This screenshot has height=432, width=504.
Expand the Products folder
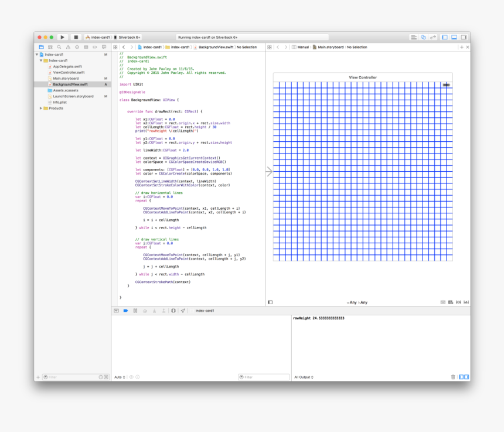[x=41, y=108]
